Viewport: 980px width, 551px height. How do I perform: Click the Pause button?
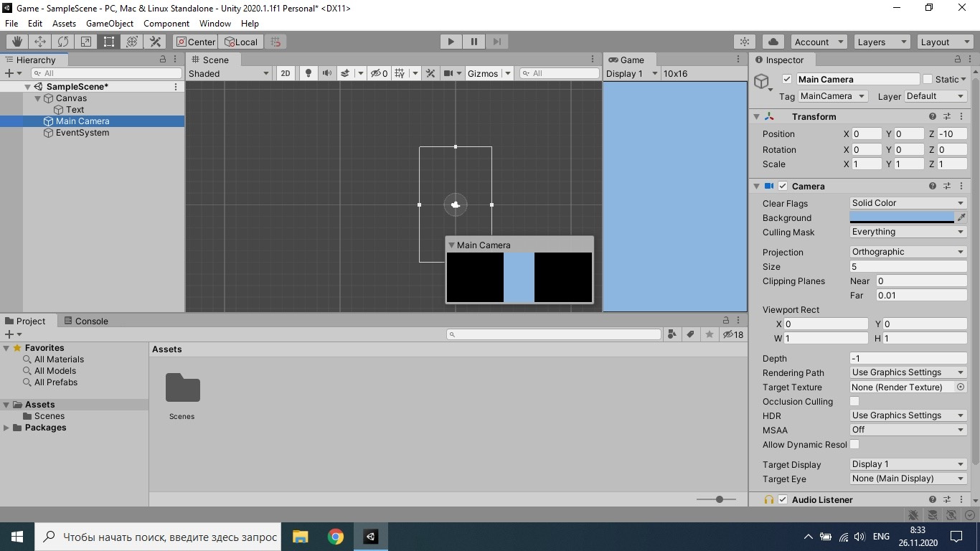pyautogui.click(x=474, y=42)
